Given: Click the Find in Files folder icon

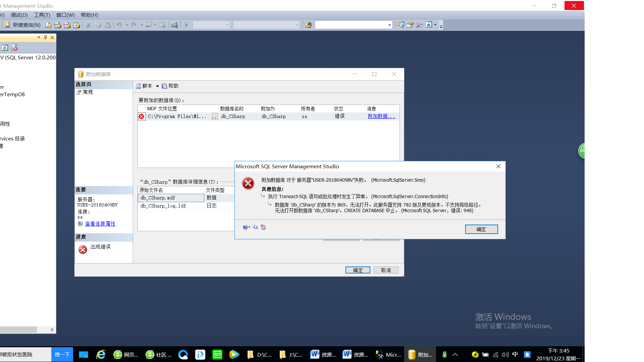Looking at the screenshot, I should pyautogui.click(x=309, y=25).
